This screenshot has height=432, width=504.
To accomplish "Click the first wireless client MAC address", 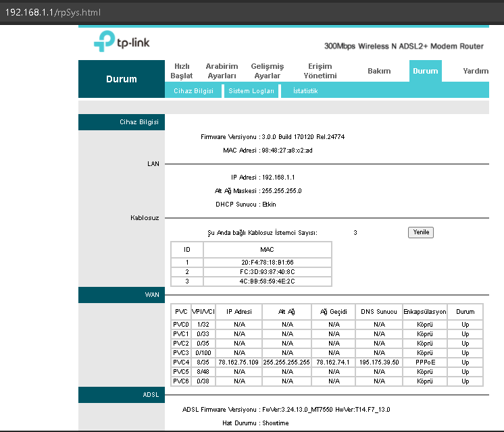I will point(267,262).
